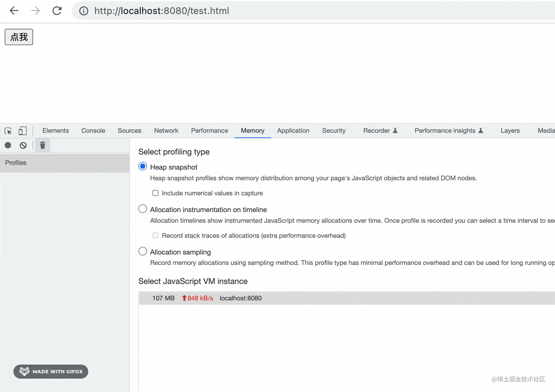
Task: Switch to the Network tab
Action: (166, 131)
